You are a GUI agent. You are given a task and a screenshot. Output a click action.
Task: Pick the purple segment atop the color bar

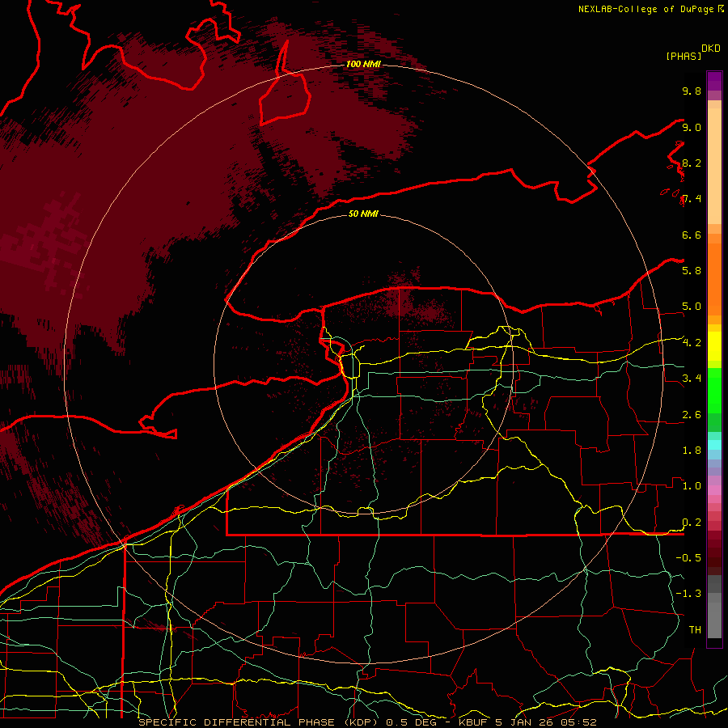coord(714,82)
